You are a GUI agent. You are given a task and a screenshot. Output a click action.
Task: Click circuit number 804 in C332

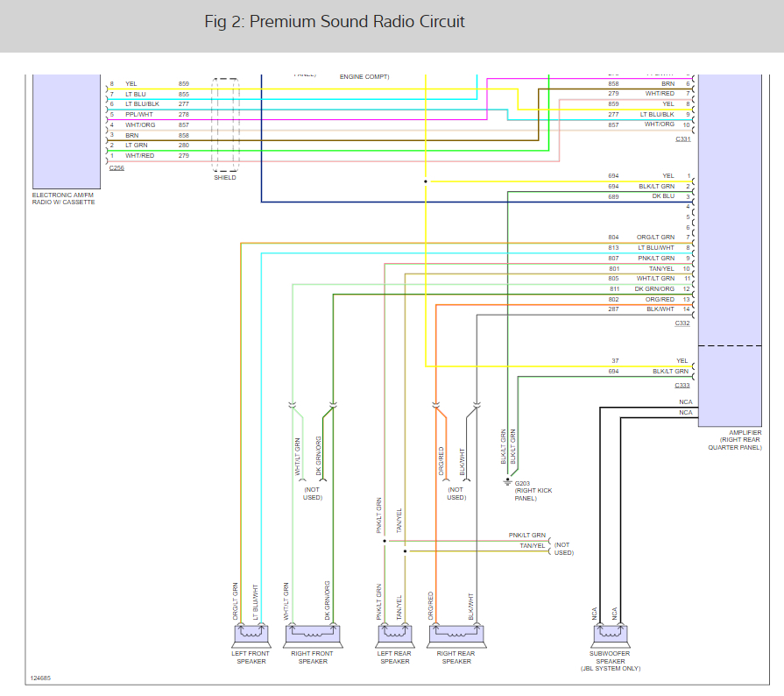[x=613, y=238]
